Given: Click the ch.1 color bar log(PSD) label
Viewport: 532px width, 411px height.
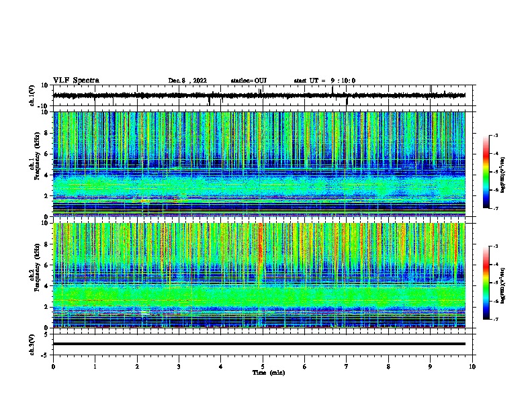Looking at the screenshot, I should [x=502, y=175].
